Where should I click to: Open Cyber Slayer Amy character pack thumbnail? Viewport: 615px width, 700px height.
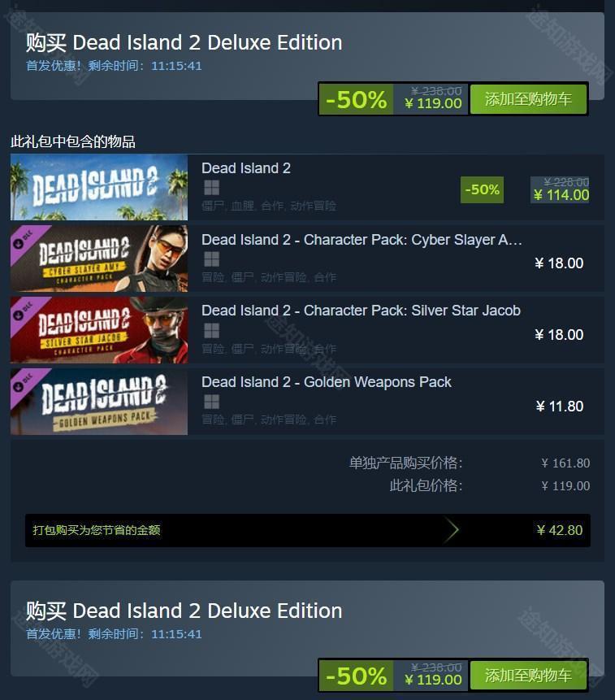click(x=99, y=259)
